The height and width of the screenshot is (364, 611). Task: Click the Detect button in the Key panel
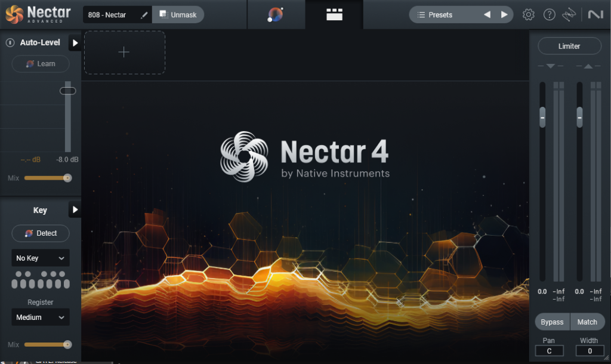41,233
